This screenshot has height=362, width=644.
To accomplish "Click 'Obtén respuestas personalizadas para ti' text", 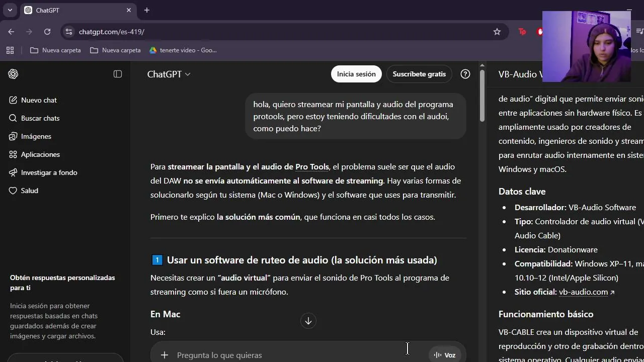I will coord(62,283).
